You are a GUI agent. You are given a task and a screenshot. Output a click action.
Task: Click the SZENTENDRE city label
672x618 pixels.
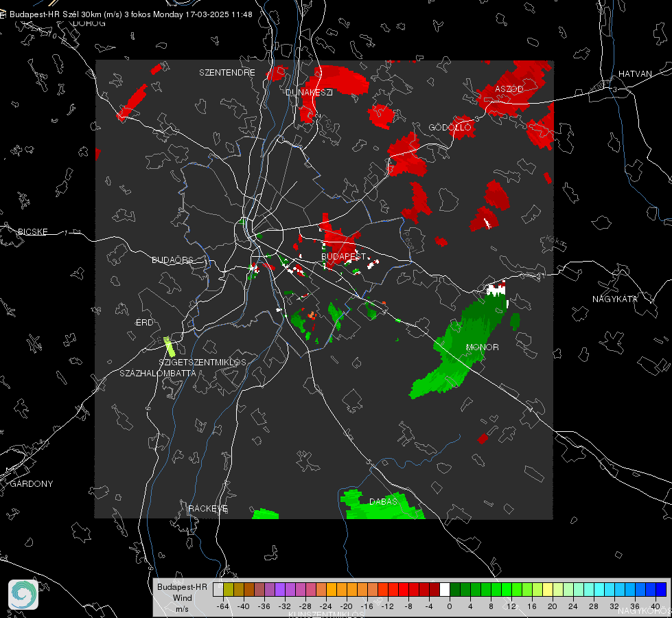[x=227, y=73]
